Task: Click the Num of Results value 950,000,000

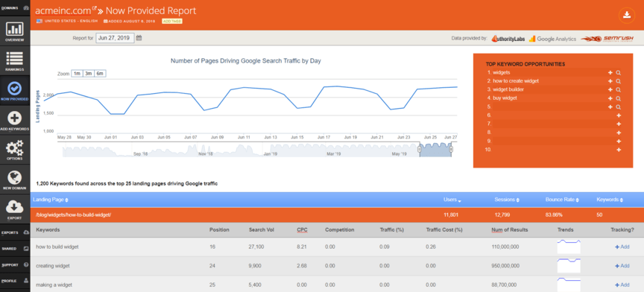Action: [505, 266]
